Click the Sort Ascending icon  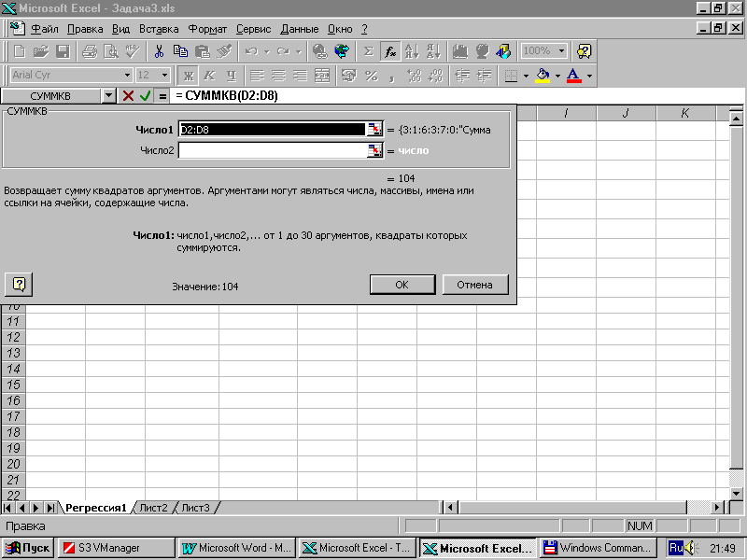(412, 51)
